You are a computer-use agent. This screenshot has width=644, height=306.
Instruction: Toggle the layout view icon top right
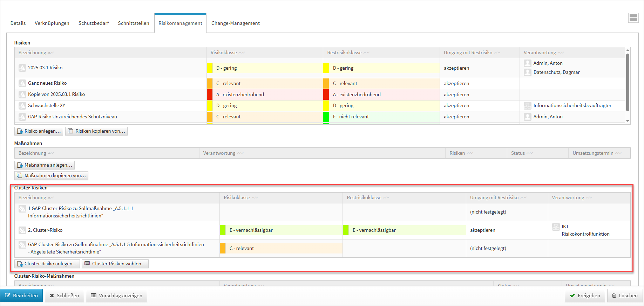pos(633,18)
